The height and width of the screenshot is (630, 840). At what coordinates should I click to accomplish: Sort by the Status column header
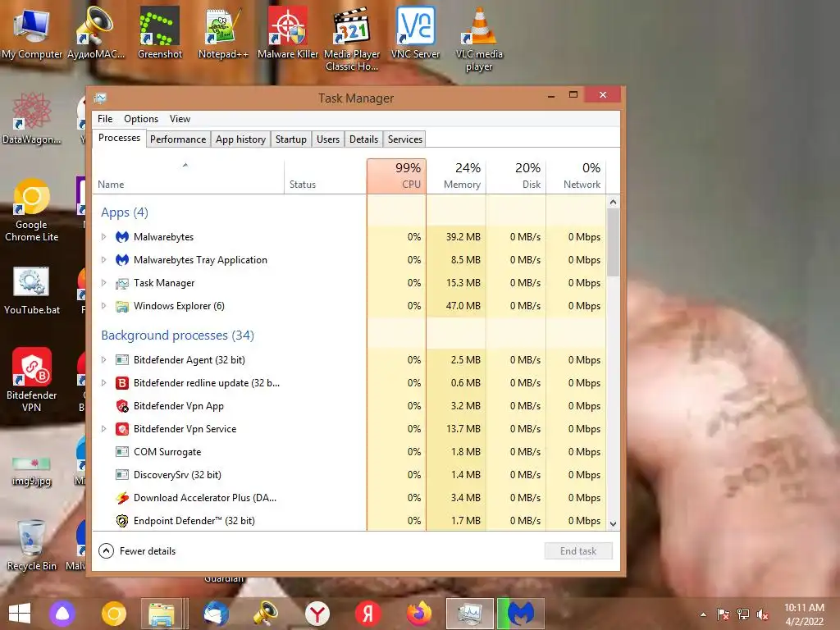point(325,176)
